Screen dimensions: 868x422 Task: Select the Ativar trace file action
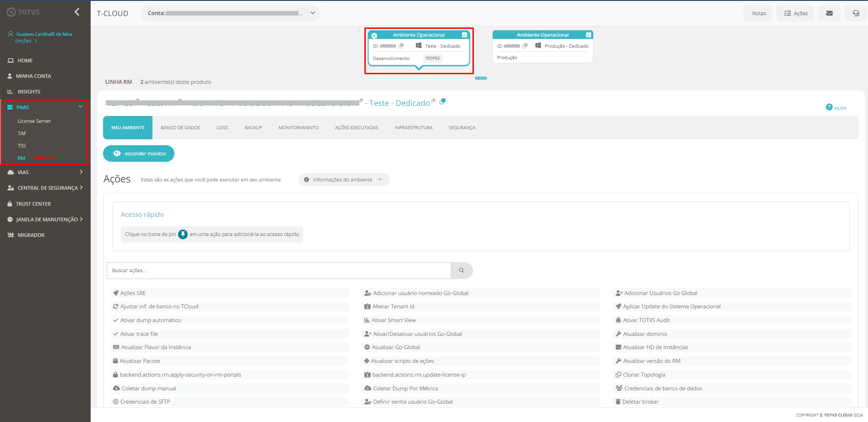point(230,334)
